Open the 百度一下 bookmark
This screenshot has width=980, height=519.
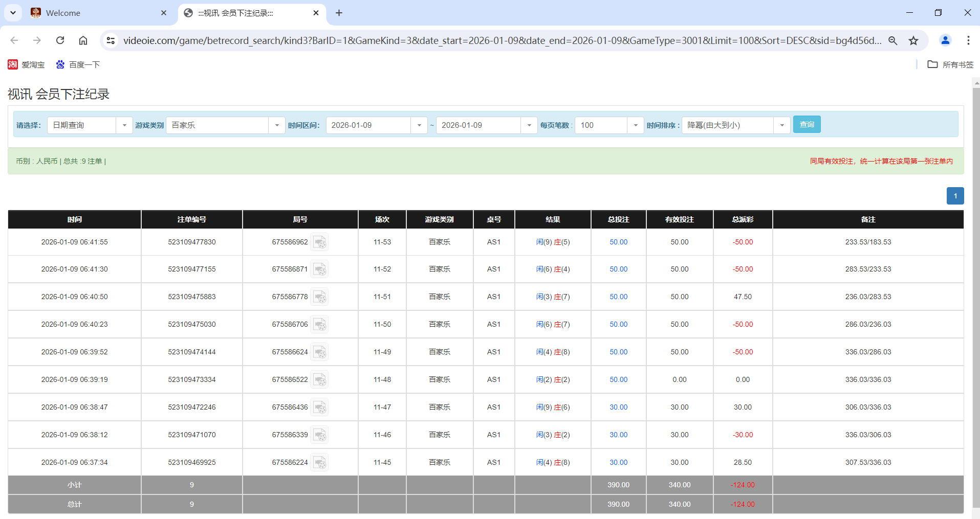[78, 64]
